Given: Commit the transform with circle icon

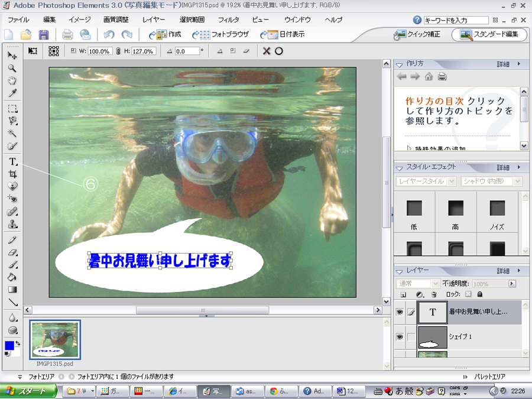Looking at the screenshot, I should [279, 51].
